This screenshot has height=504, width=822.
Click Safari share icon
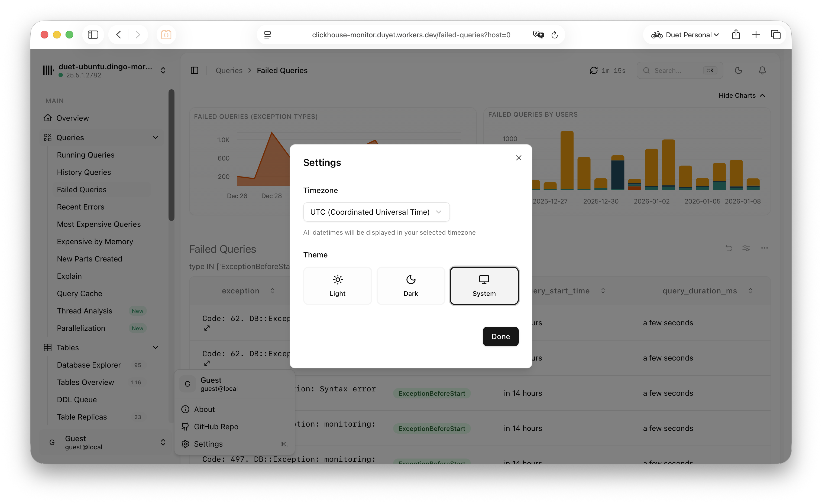736,35
